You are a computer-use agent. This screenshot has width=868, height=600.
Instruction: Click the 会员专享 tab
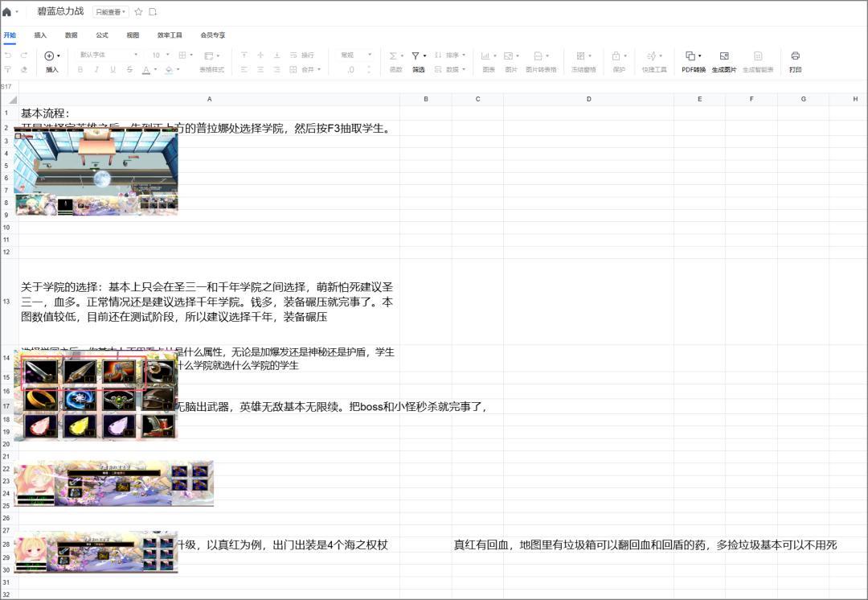coord(212,35)
